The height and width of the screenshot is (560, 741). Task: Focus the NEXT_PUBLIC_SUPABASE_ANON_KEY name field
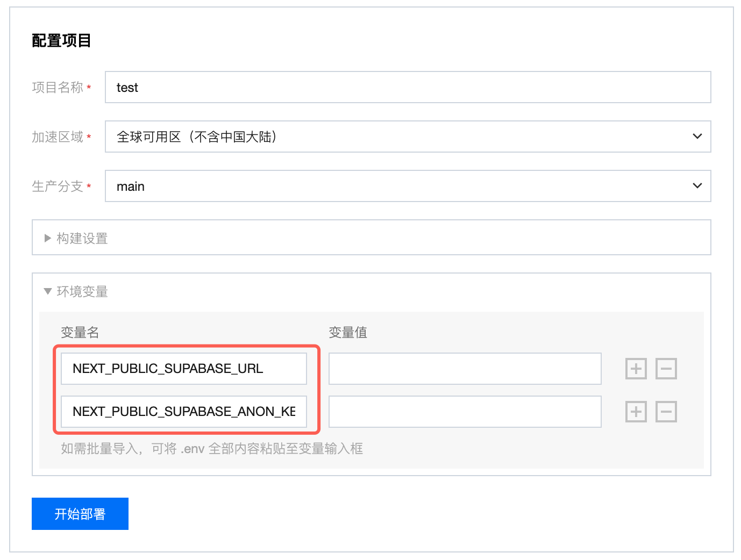(x=184, y=412)
